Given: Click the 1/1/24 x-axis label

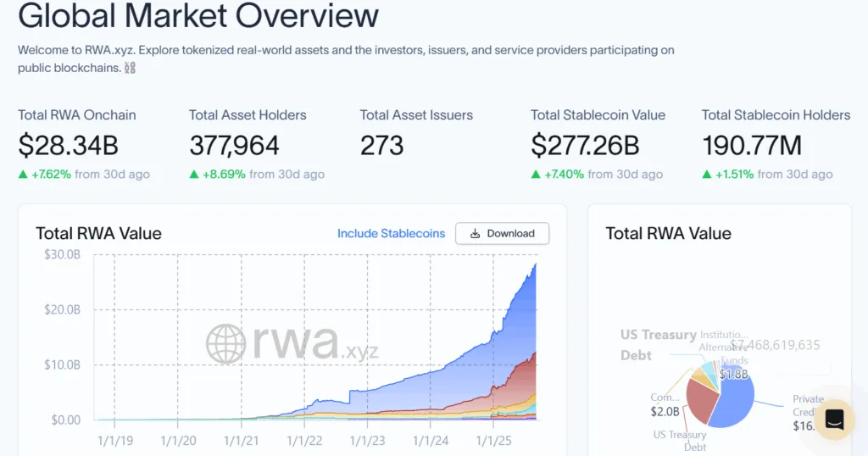Looking at the screenshot, I should 431,441.
